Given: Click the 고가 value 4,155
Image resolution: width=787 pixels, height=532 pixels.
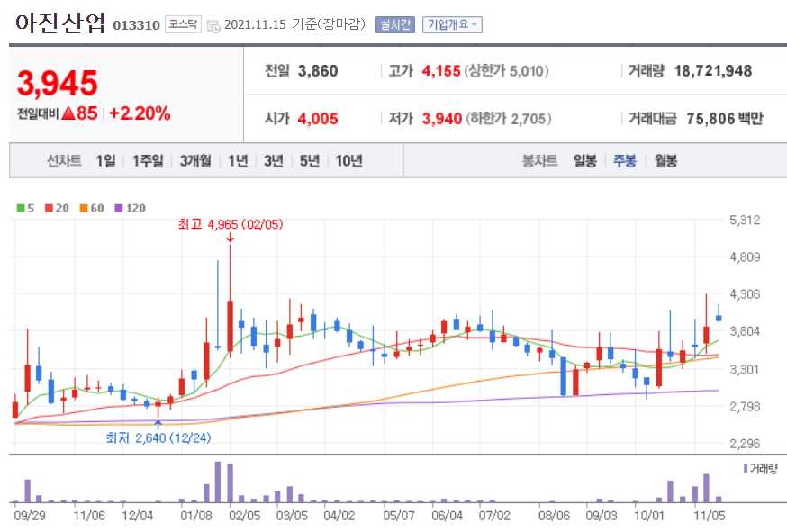Looking at the screenshot, I should (441, 71).
